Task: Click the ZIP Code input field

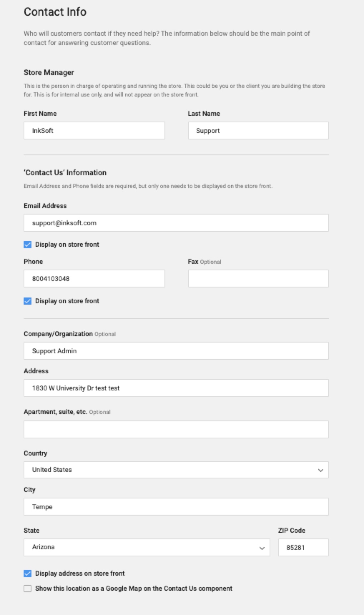Action: [x=303, y=547]
